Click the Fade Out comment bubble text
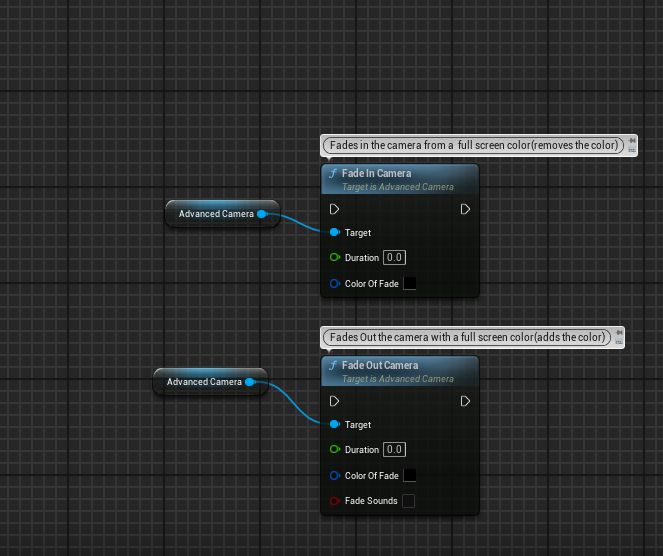 coord(465,337)
